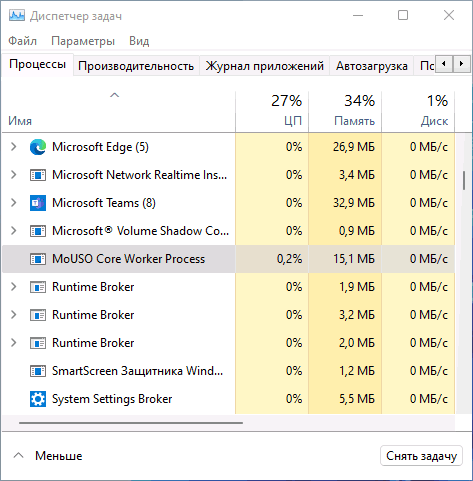Click the MoUSO Core Worker Process icon
473x481 pixels.
(x=38, y=259)
